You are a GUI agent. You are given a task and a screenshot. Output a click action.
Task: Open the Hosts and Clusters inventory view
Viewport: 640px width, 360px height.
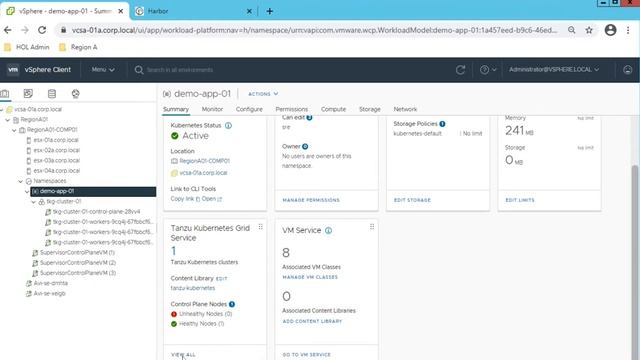(x=5, y=94)
